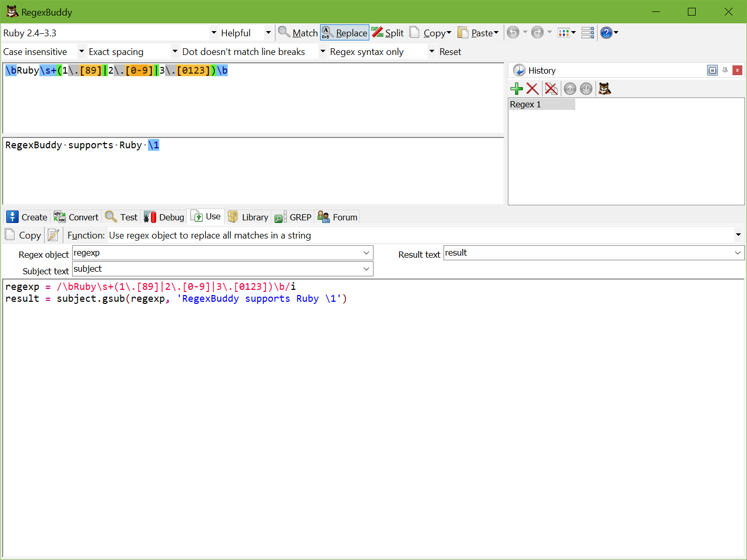
Task: Open the layout view options icon
Action: (566, 33)
